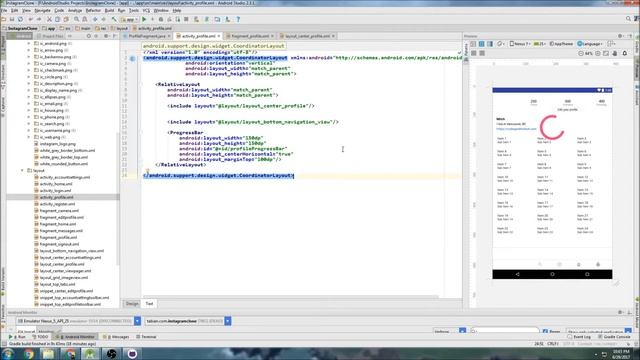Click the Paste toolbar icon
The height and width of the screenshot is (360, 640).
66,19
